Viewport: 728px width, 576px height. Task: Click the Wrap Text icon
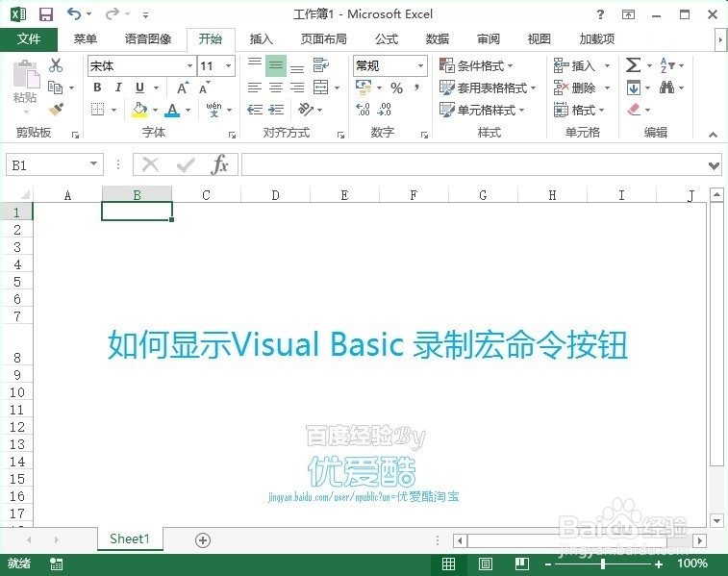pos(321,65)
